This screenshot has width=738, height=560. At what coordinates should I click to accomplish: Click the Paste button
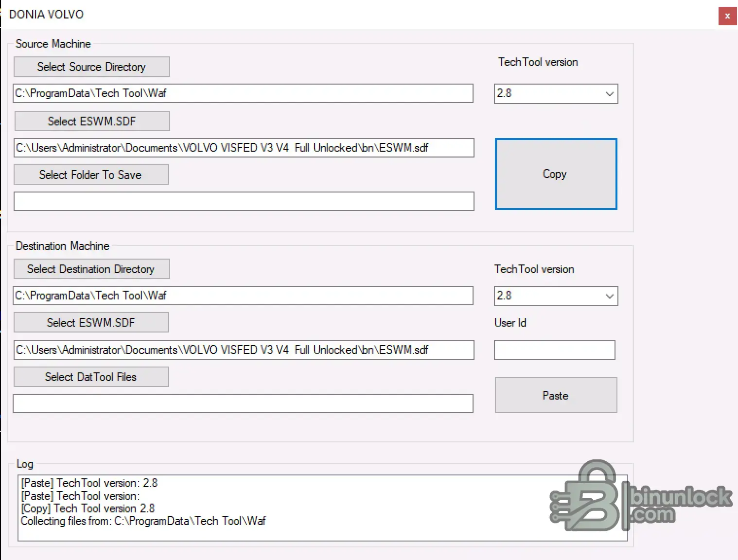click(x=556, y=395)
